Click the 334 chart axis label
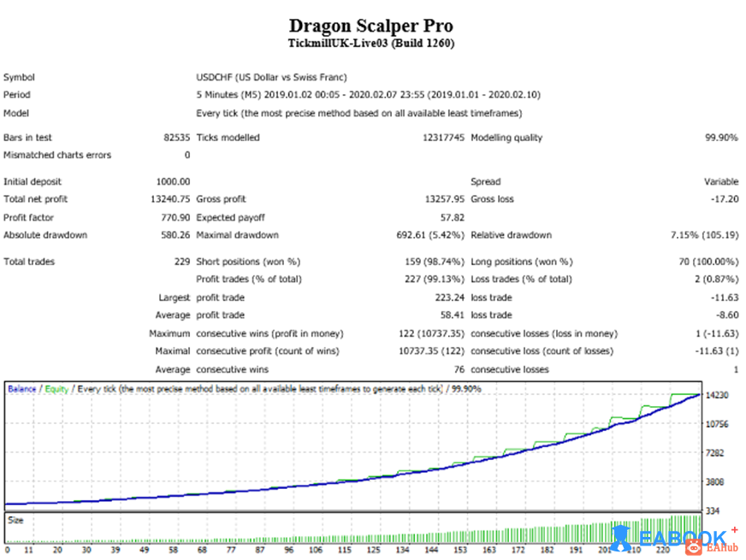 click(713, 511)
